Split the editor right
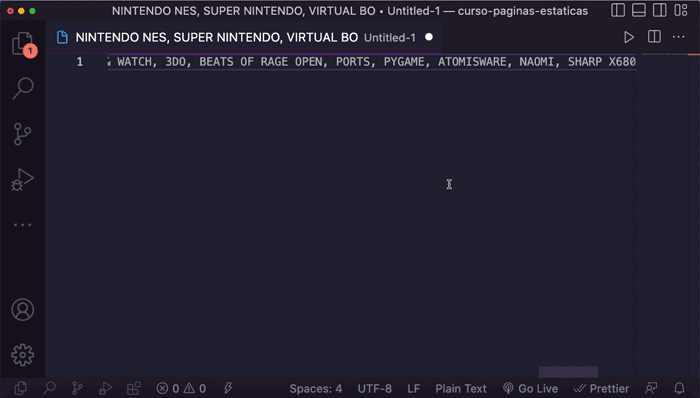Screen dimensions: 700x398 click(654, 37)
